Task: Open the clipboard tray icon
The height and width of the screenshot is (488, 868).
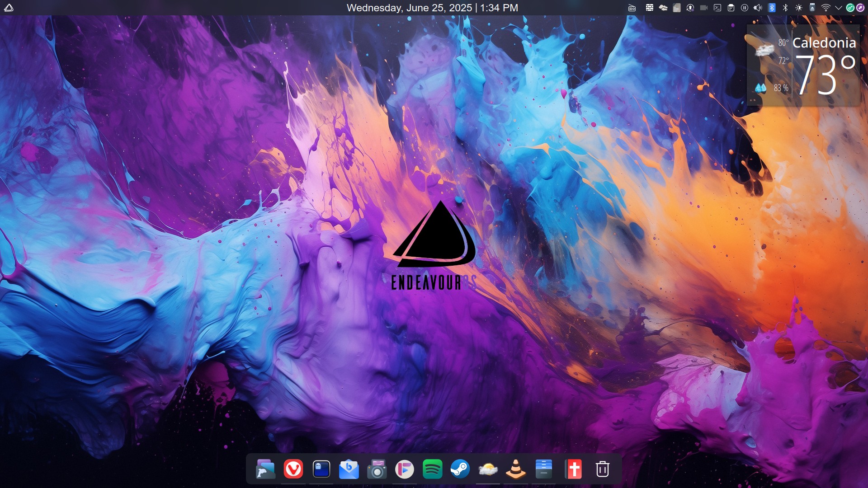Action: pyautogui.click(x=731, y=8)
